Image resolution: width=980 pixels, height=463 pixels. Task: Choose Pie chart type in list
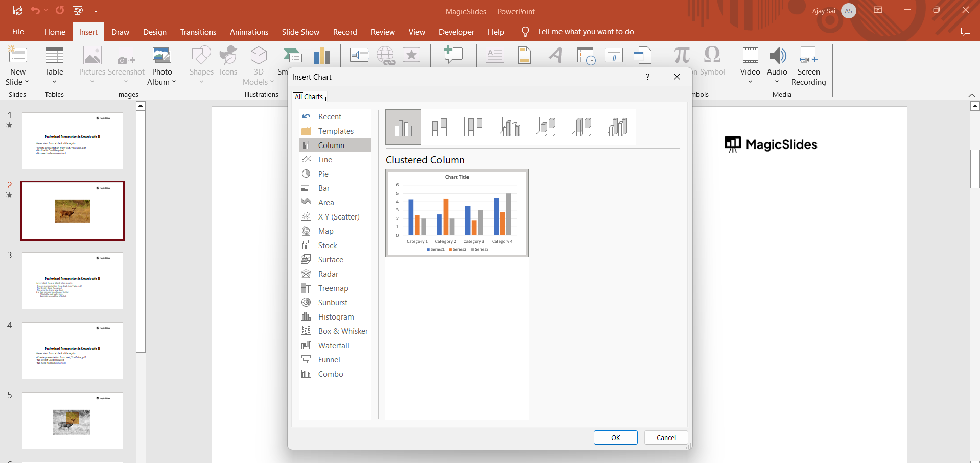(x=323, y=174)
